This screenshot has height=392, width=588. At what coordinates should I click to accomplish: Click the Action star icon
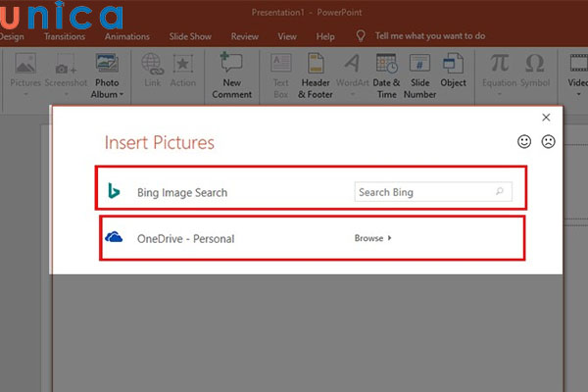tap(182, 64)
